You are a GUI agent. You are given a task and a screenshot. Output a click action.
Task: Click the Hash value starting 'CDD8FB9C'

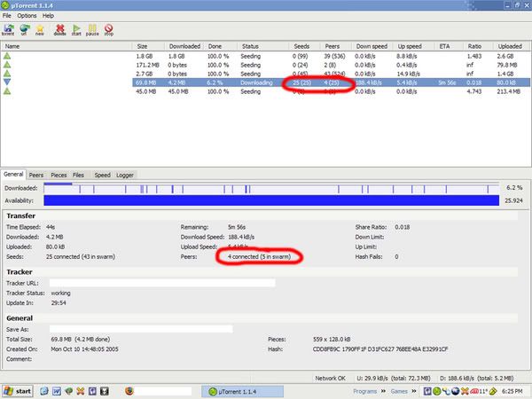coord(380,348)
